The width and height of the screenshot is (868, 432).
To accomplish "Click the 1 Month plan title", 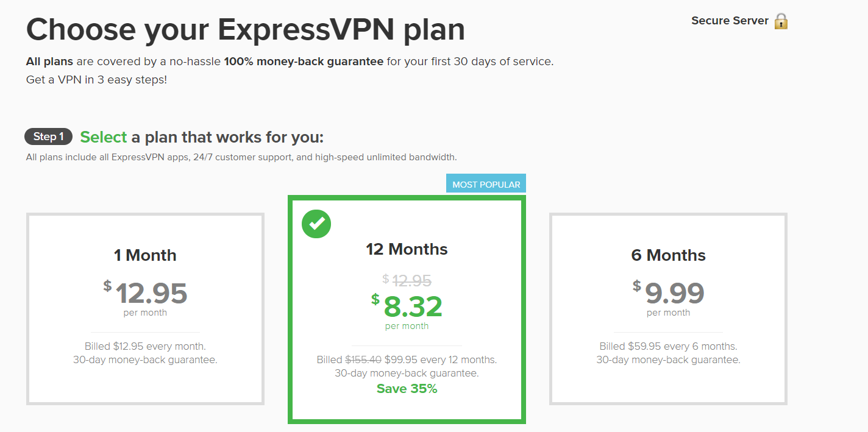I will click(x=145, y=255).
